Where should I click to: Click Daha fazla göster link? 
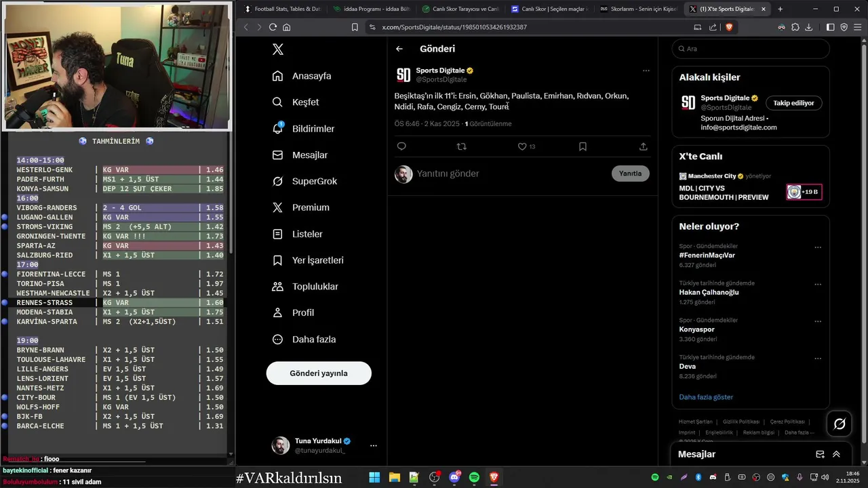coord(706,397)
